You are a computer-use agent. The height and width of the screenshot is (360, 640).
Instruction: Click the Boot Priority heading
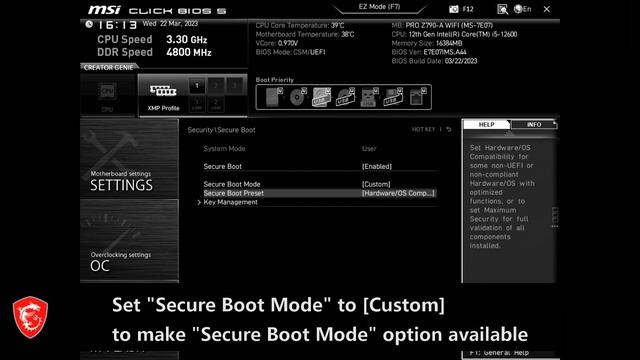[x=275, y=80]
